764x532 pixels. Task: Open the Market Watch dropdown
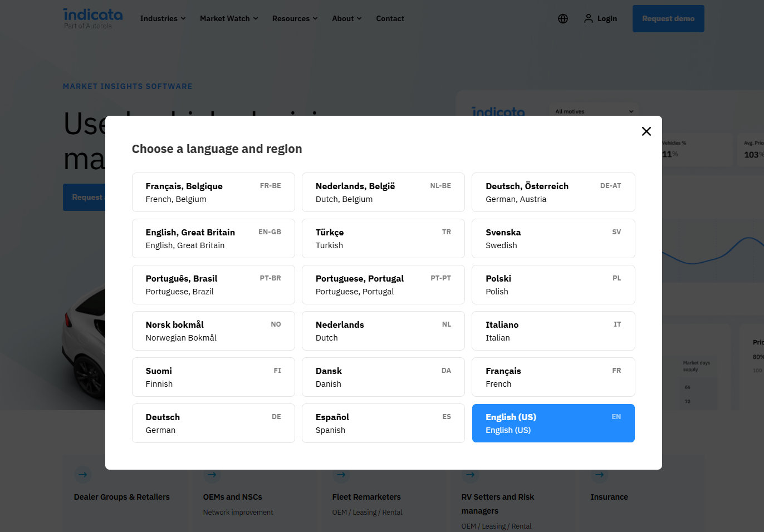pyautogui.click(x=229, y=19)
